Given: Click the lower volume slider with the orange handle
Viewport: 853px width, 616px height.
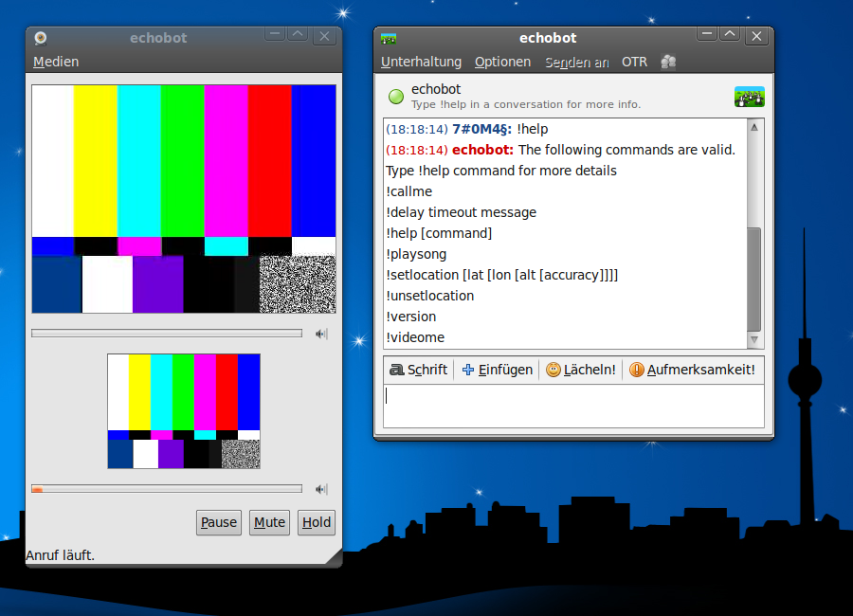Looking at the screenshot, I should coord(167,489).
